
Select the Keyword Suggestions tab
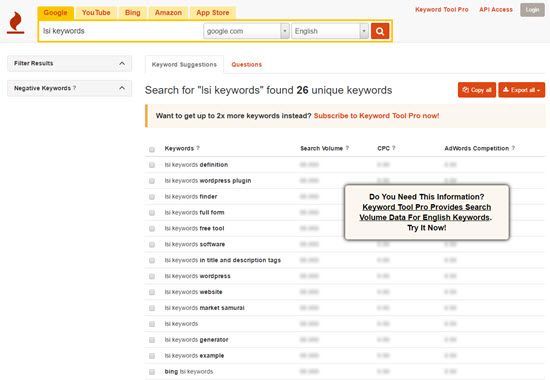pyautogui.click(x=184, y=65)
